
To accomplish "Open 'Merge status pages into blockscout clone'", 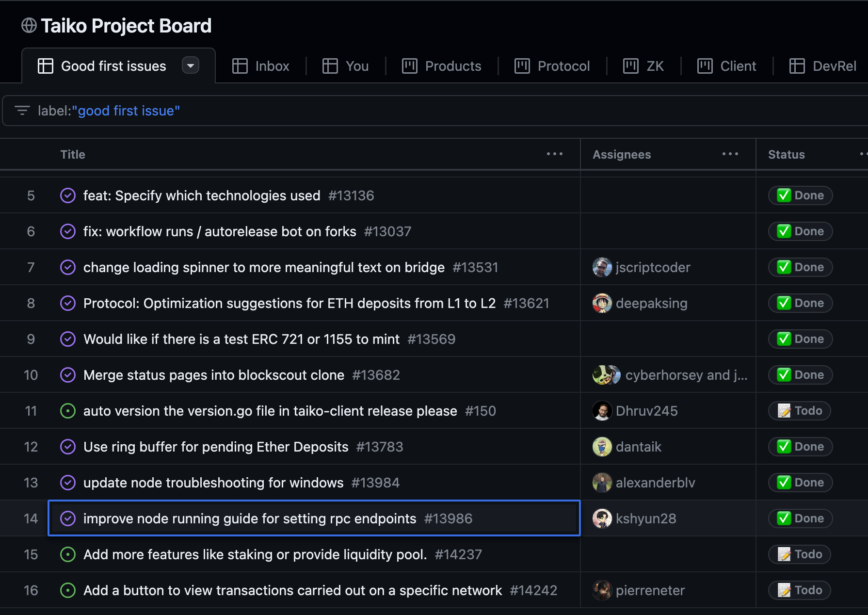I will [214, 375].
